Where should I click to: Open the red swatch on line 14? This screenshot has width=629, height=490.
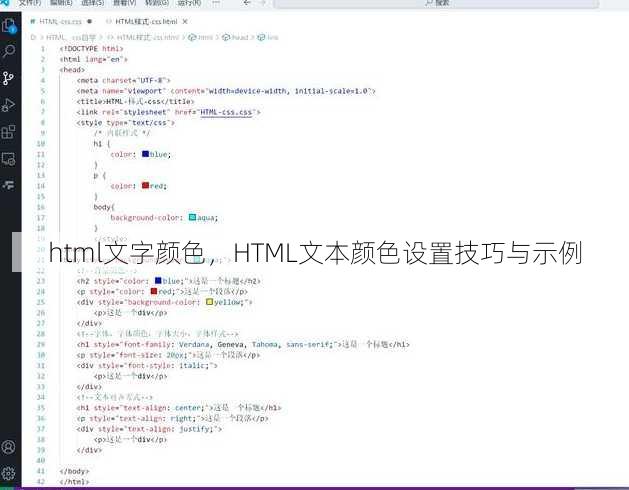(x=146, y=185)
